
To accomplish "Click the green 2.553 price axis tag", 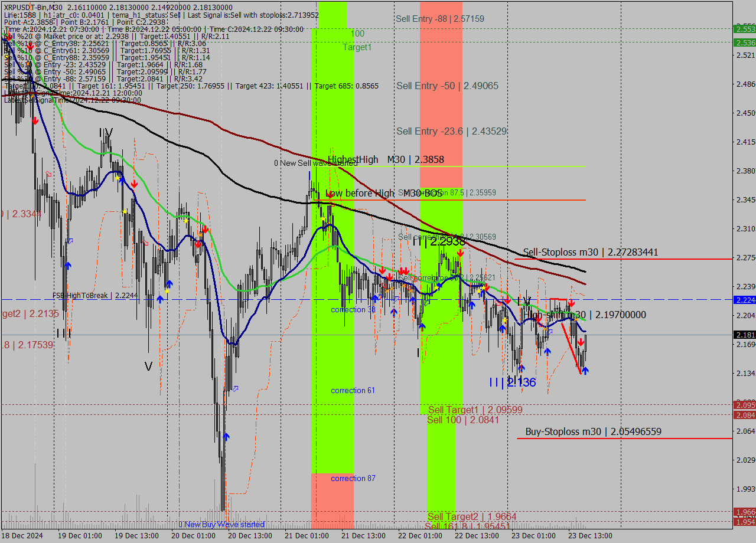I will click(744, 29).
